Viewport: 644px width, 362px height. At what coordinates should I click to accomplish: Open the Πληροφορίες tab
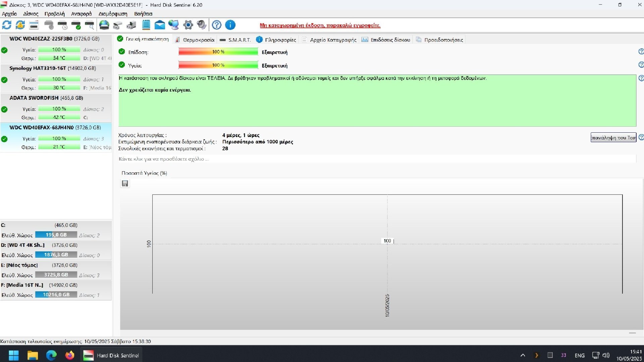point(276,40)
